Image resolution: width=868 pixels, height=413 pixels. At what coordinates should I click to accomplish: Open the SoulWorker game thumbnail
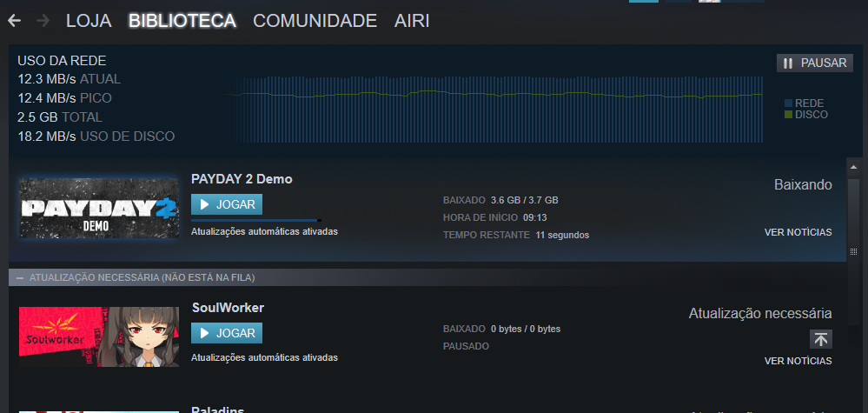(99, 336)
